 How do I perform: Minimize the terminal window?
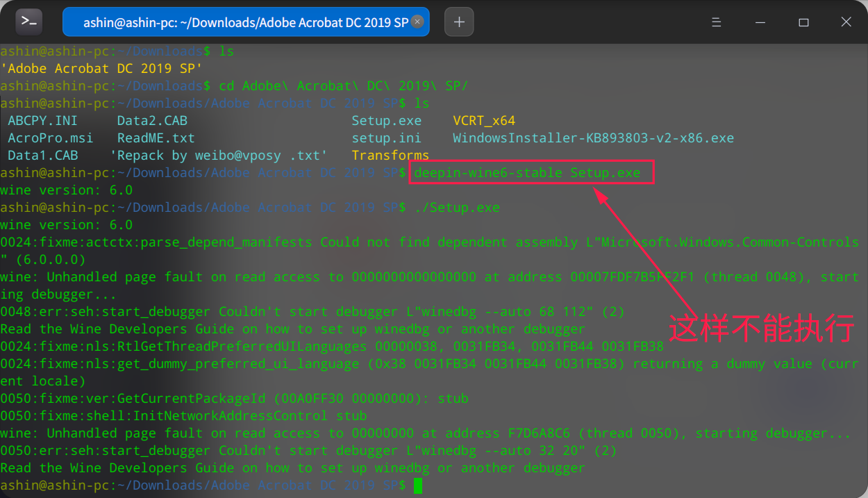click(760, 22)
